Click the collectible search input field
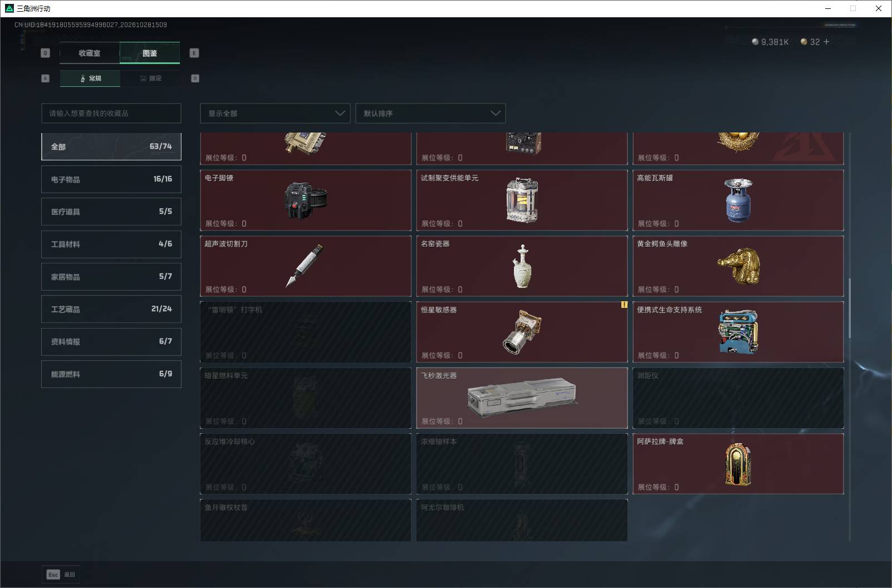The height and width of the screenshot is (588, 892). coord(111,113)
